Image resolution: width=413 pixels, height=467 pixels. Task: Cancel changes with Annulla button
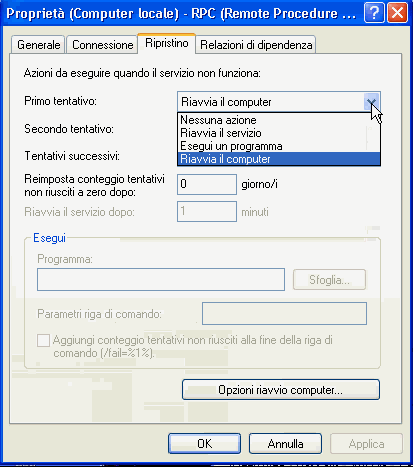tap(285, 444)
